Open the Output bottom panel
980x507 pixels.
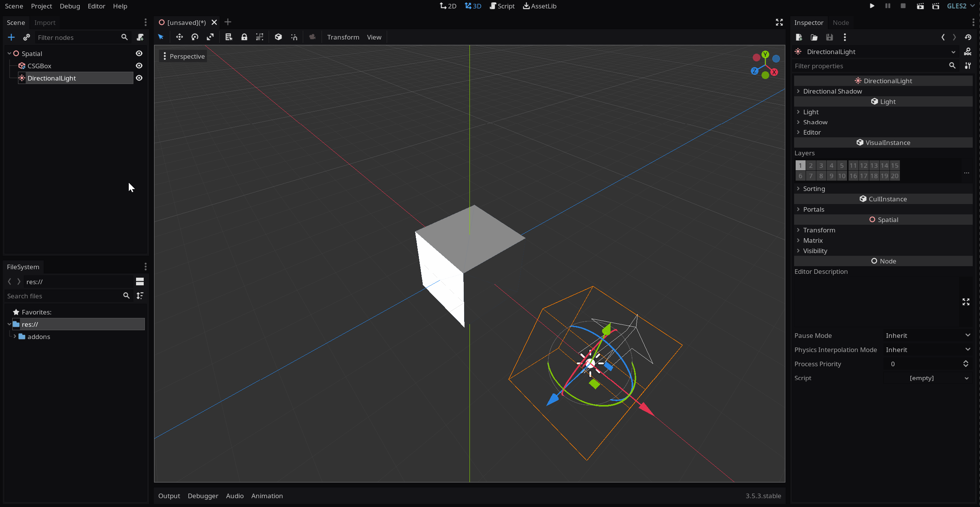coord(169,496)
